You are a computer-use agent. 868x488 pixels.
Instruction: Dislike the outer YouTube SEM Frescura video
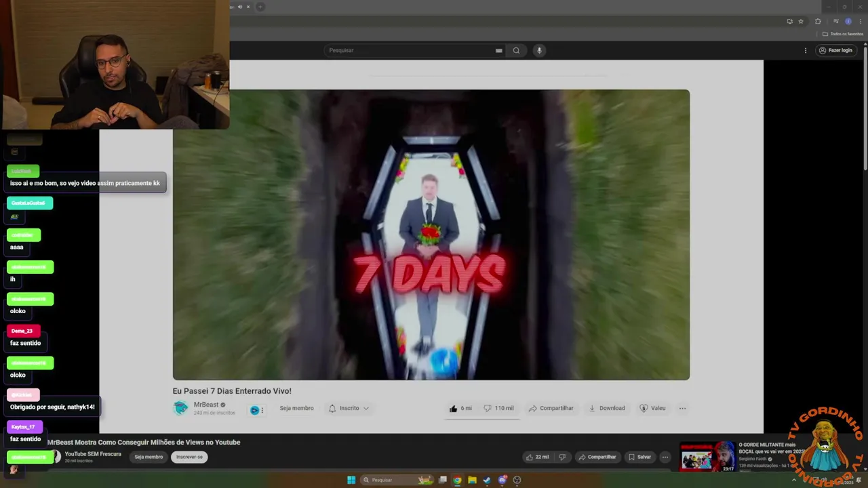(x=561, y=457)
